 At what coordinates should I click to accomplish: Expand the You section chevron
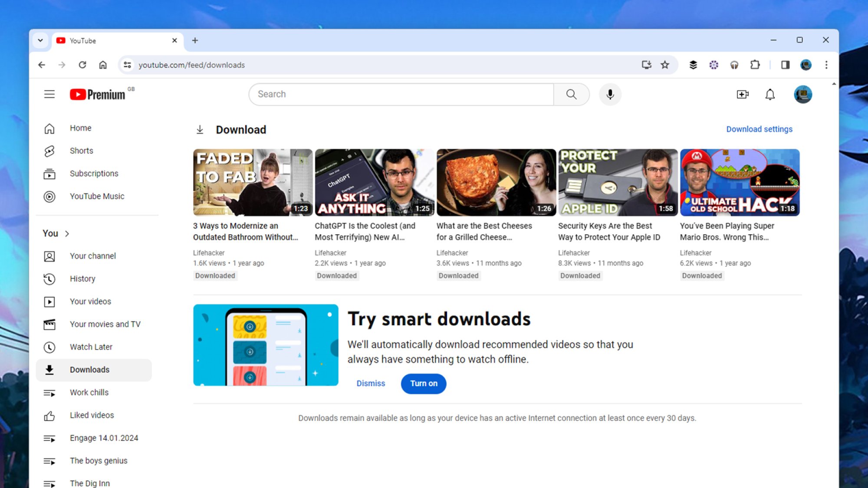tap(67, 234)
